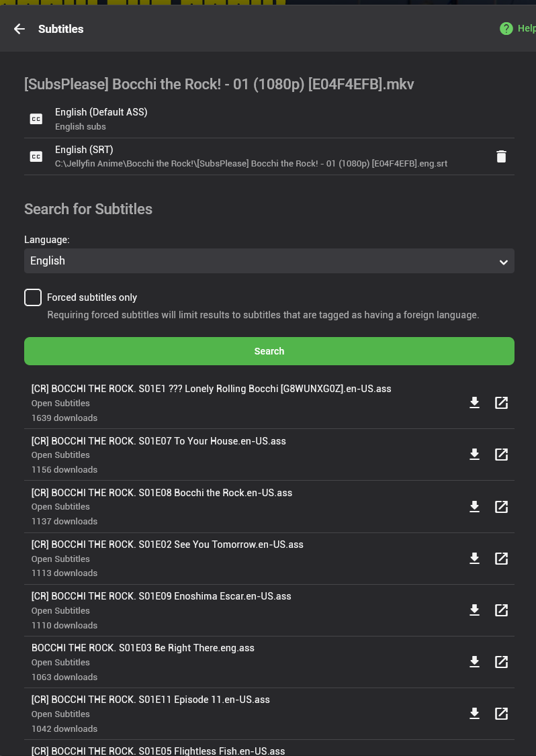536x756 pixels.
Task: Expand the Language dropdown
Action: (x=269, y=261)
